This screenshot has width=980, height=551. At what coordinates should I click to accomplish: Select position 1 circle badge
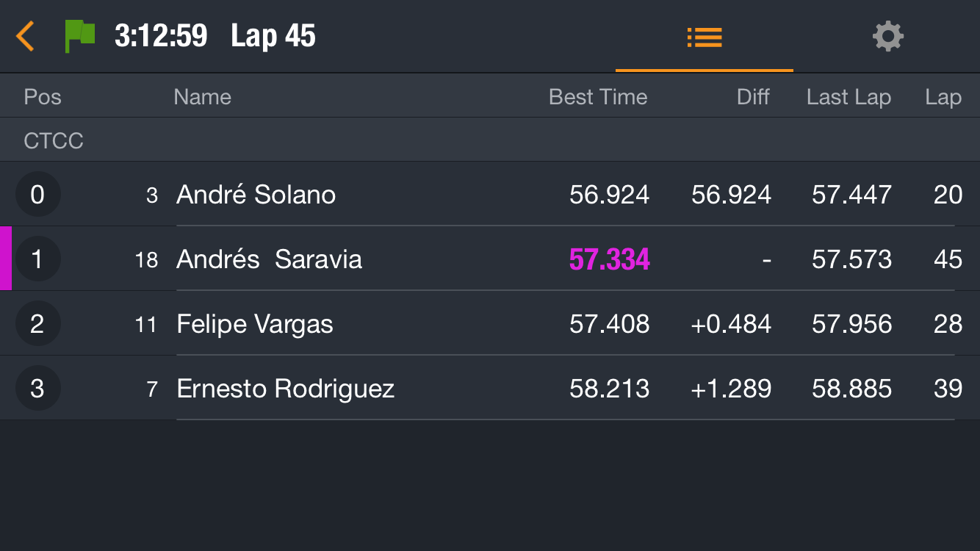click(x=37, y=259)
